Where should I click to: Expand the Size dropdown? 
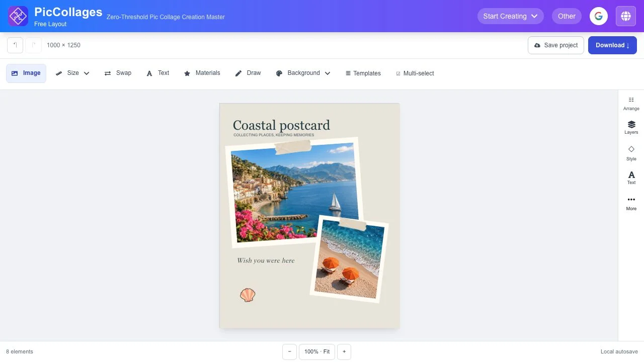pos(72,73)
